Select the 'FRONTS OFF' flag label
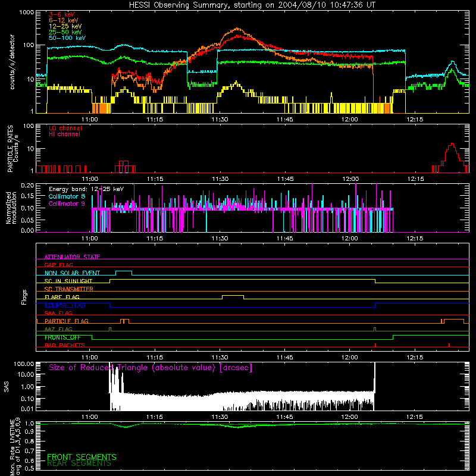 (62, 337)
